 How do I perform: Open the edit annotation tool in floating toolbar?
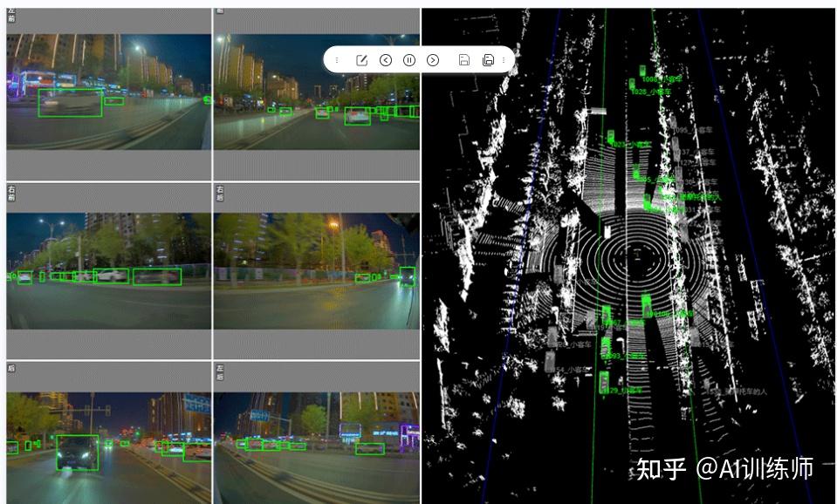point(361,60)
